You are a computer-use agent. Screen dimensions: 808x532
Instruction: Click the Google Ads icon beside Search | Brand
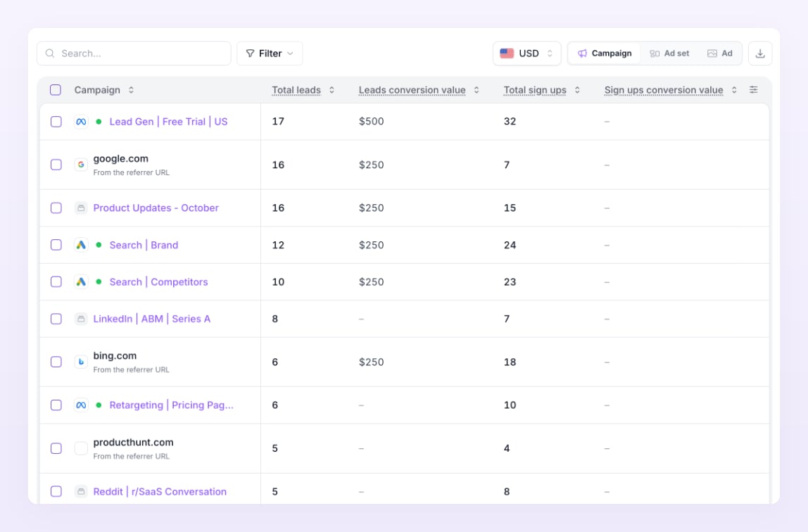click(81, 245)
